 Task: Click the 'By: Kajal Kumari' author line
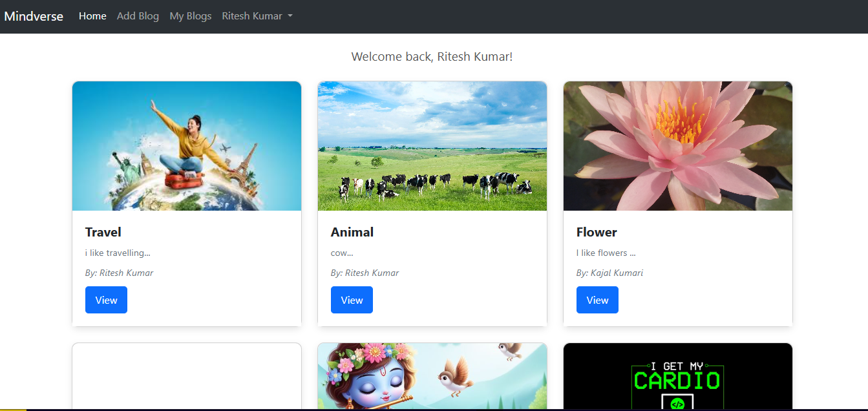pos(609,273)
